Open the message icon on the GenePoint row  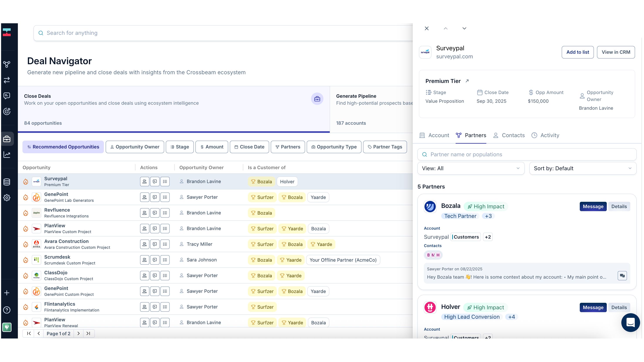click(155, 197)
